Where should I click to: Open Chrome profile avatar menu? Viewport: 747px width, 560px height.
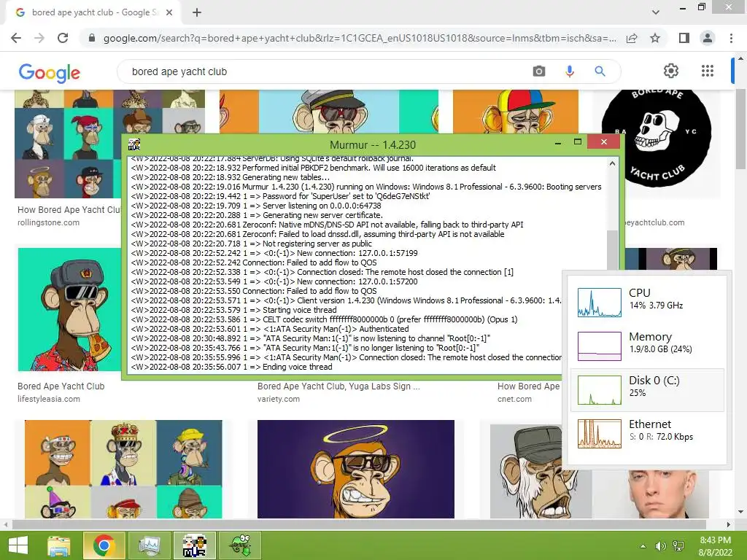[x=708, y=38]
